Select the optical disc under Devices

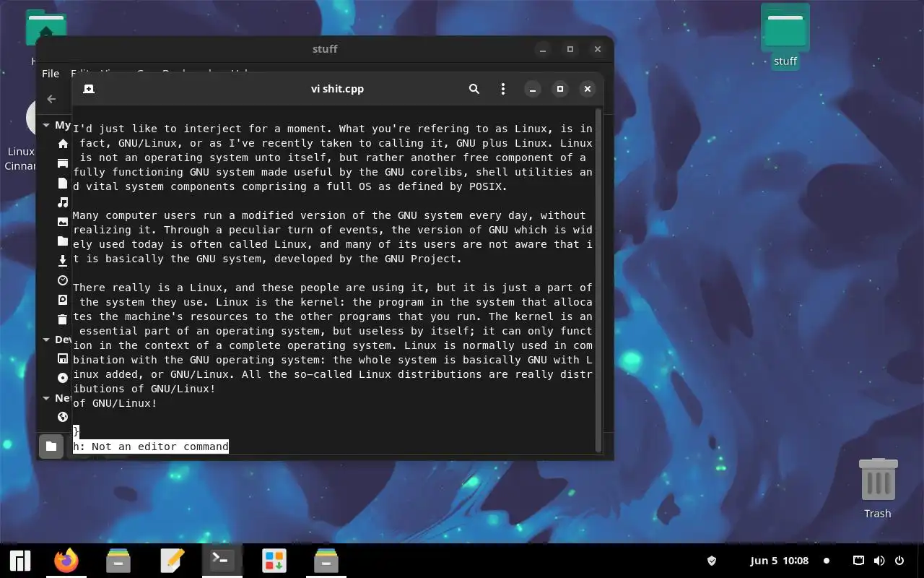(63, 378)
